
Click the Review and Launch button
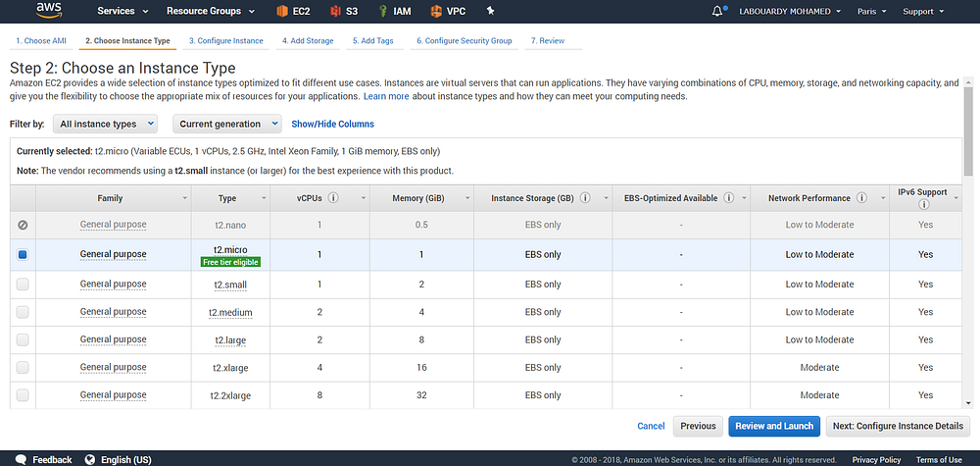pos(772,426)
